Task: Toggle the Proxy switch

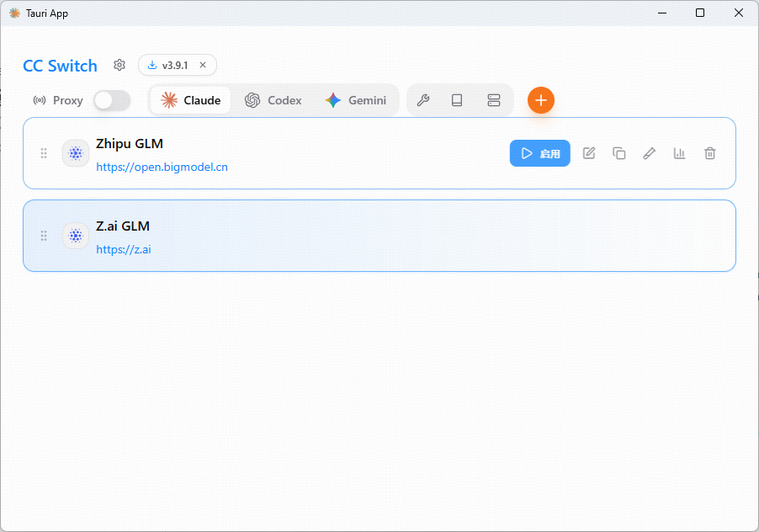Action: point(112,100)
